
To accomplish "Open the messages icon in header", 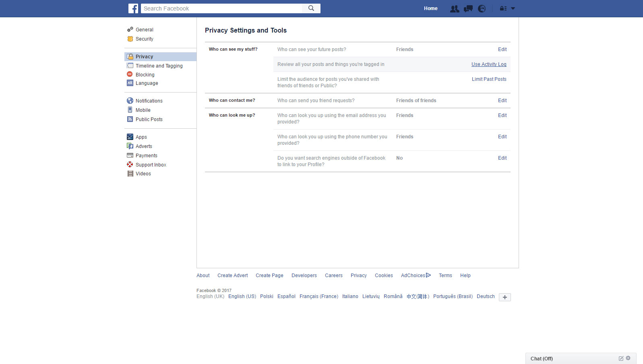I will click(x=468, y=8).
